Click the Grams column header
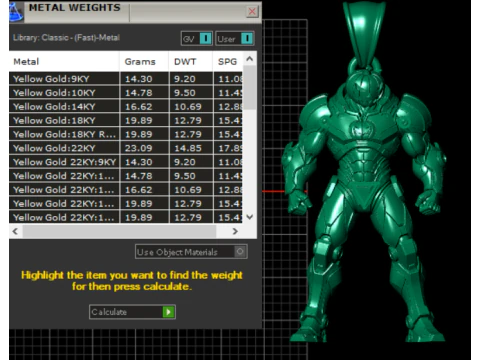This screenshot has height=360, width=480. point(144,62)
